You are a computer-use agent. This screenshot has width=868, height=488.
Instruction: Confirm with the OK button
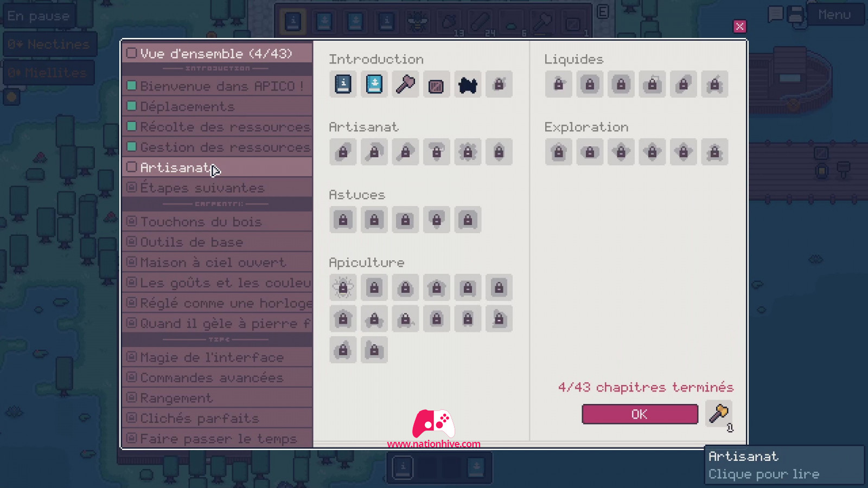click(640, 414)
